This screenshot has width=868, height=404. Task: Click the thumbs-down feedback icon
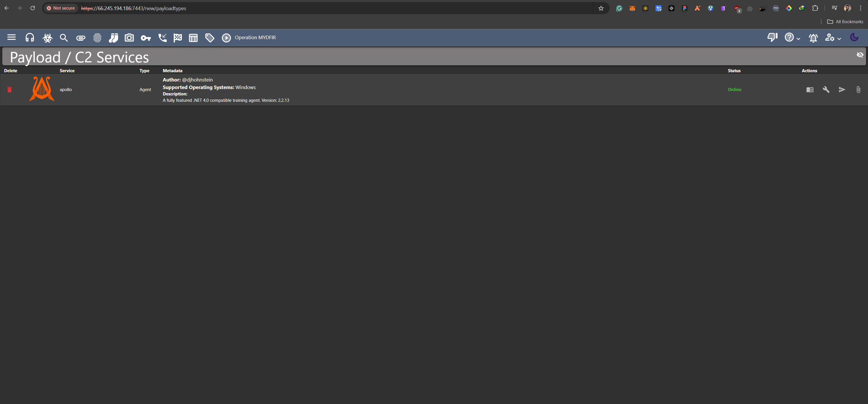772,37
